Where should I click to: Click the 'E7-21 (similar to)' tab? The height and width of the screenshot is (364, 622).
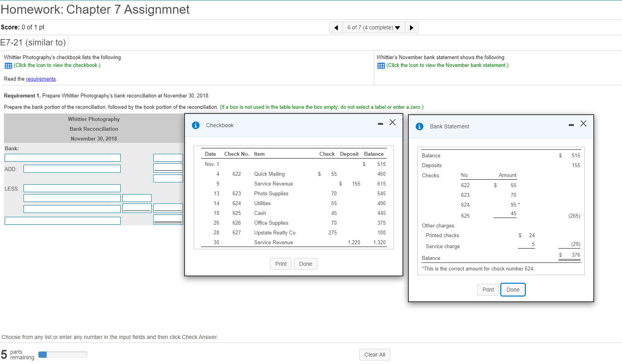(33, 43)
